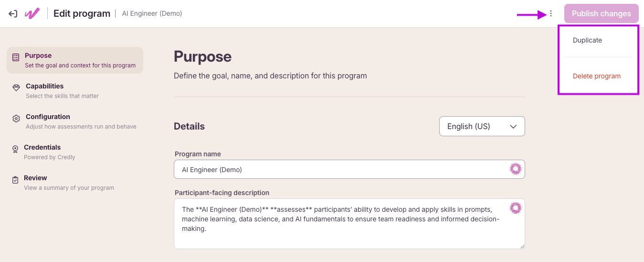Image resolution: width=644 pixels, height=262 pixels.
Task: Click the Credentials badge icon
Action: click(15, 149)
